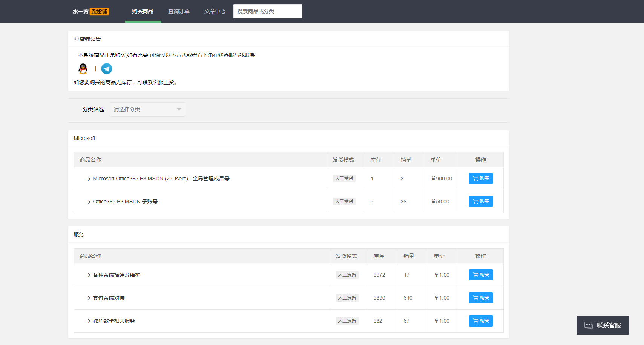Click the 联系客服 button
This screenshot has width=644, height=345.
click(602, 325)
